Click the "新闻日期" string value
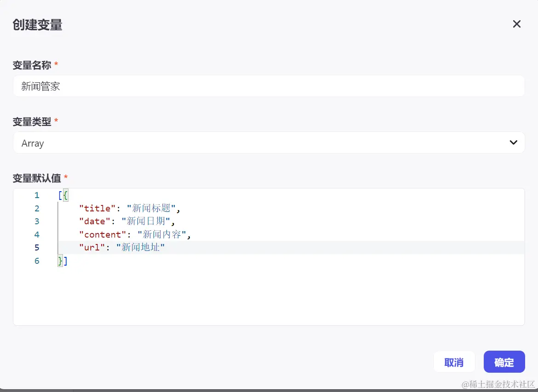Viewport: 538px width, 392px height. click(x=146, y=222)
